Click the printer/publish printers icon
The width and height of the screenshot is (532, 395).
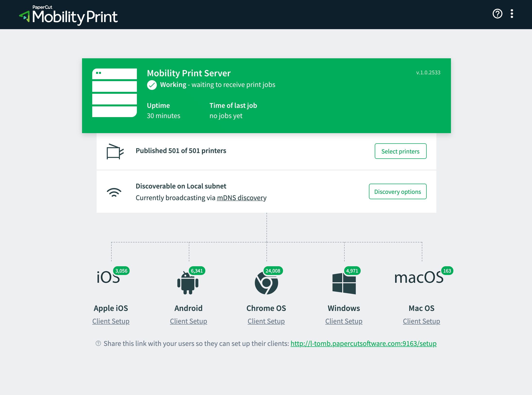114,151
